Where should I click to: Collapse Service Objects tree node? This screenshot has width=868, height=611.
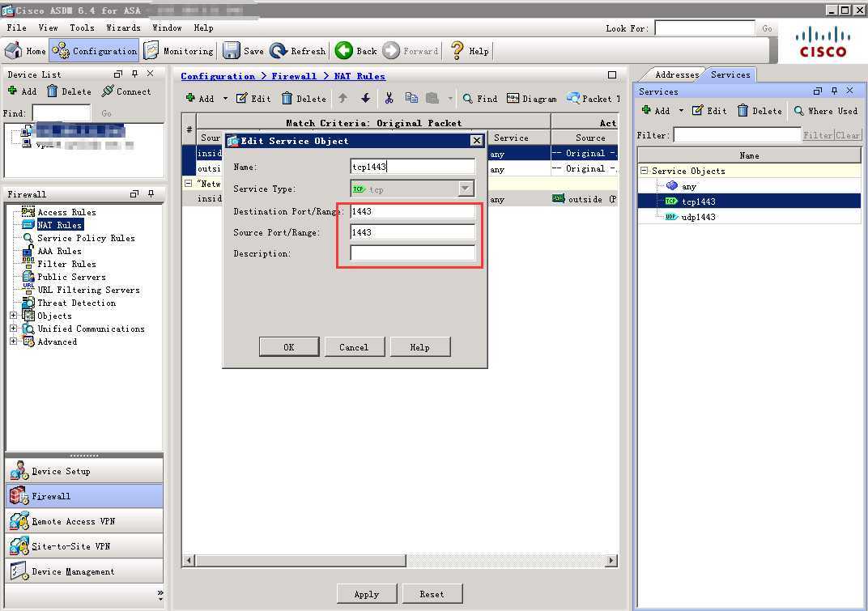pos(645,171)
